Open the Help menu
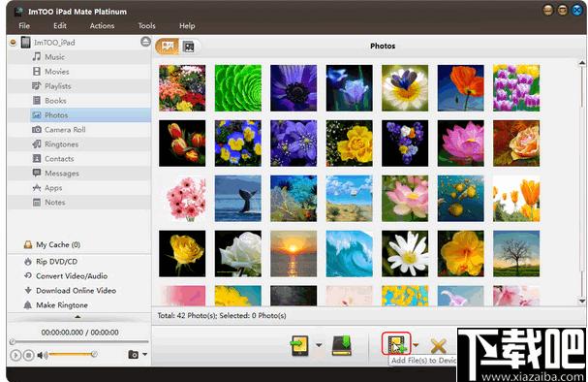 point(187,26)
